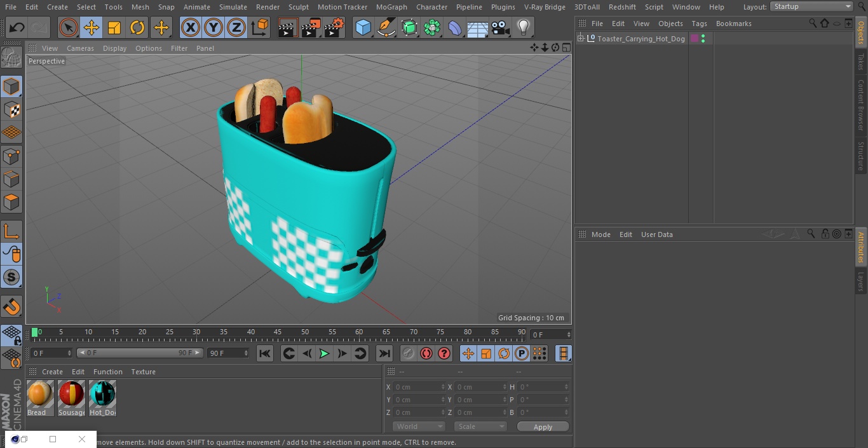
Task: Switch to the Layers side tab
Action: (861, 282)
